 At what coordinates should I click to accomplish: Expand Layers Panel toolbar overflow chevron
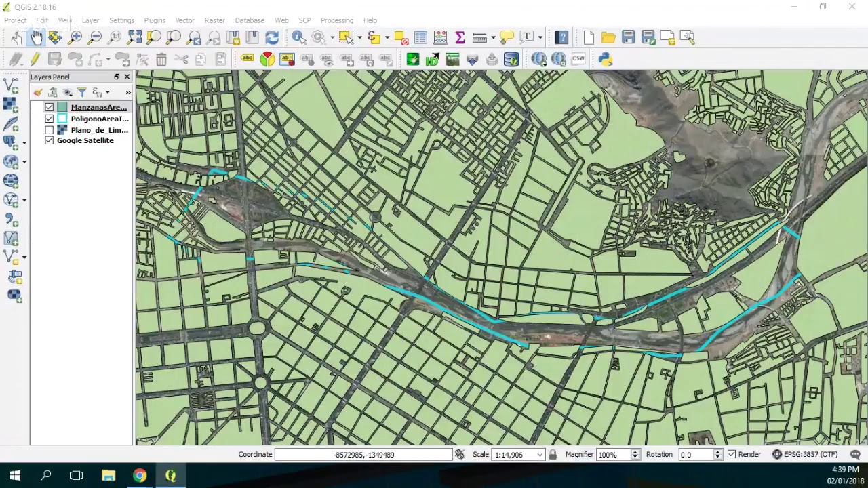[127, 92]
